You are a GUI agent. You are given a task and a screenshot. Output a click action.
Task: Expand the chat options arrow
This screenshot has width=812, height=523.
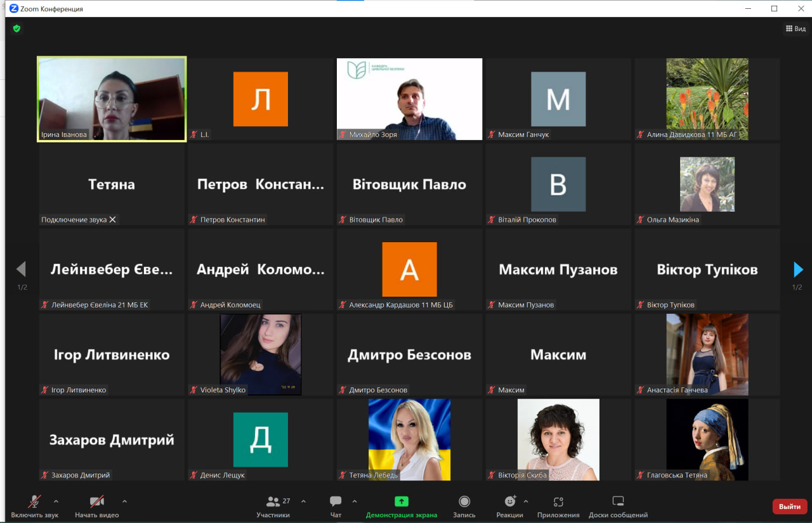click(x=355, y=501)
